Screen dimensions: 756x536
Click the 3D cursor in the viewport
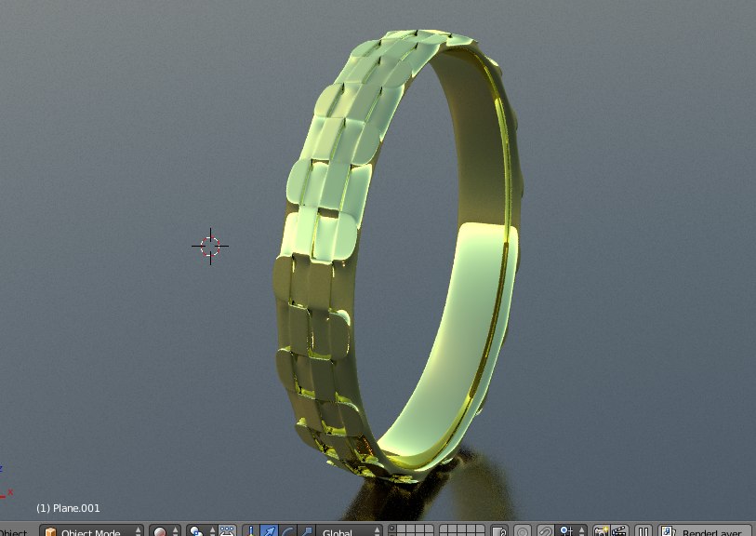[x=210, y=246]
